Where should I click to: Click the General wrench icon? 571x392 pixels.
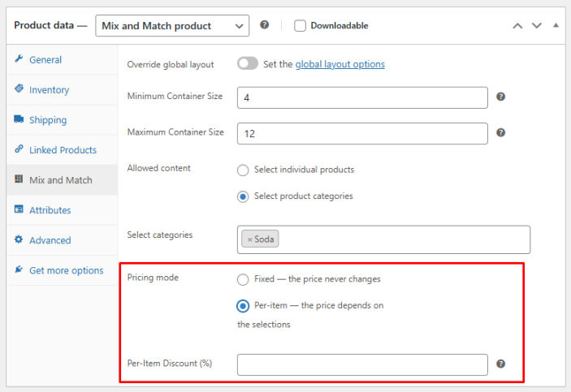coord(19,59)
